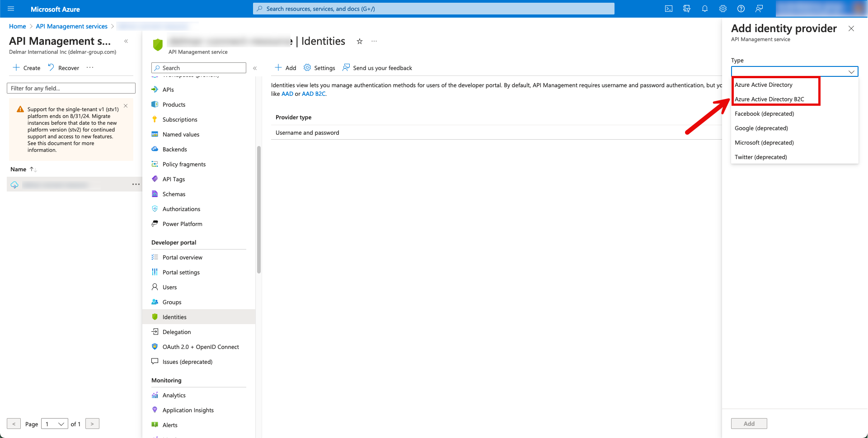Viewport: 868px width, 438px height.
Task: Open Delegation under Developer portal
Action: pyautogui.click(x=199, y=332)
